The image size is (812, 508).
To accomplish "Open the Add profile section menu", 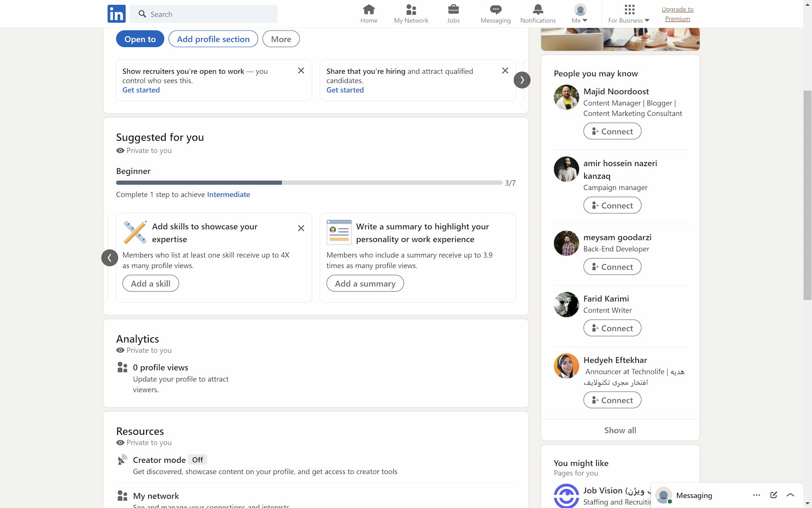I will [213, 39].
